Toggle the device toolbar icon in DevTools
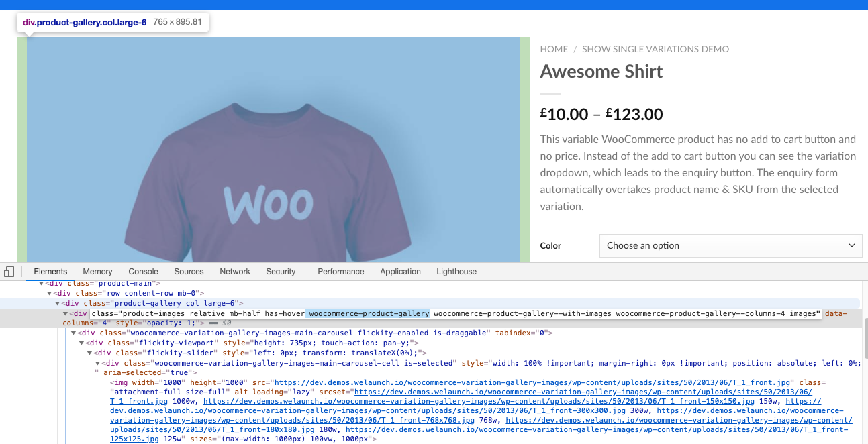Viewport: 868px width, 444px height. [9, 272]
